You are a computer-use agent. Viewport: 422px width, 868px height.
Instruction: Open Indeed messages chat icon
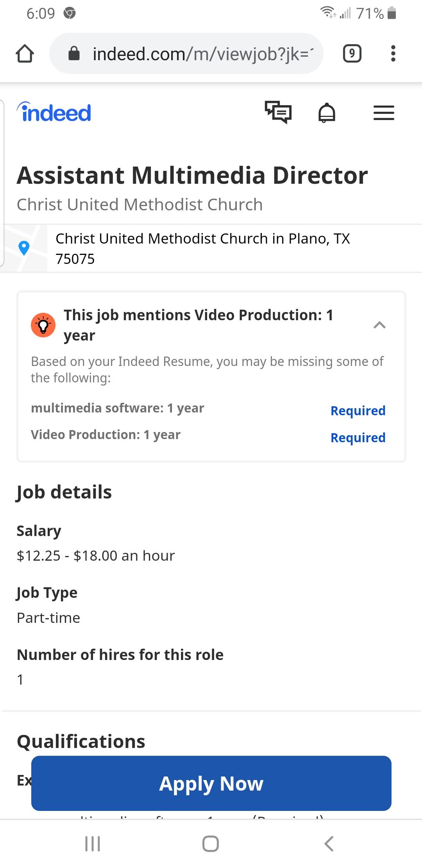[278, 113]
